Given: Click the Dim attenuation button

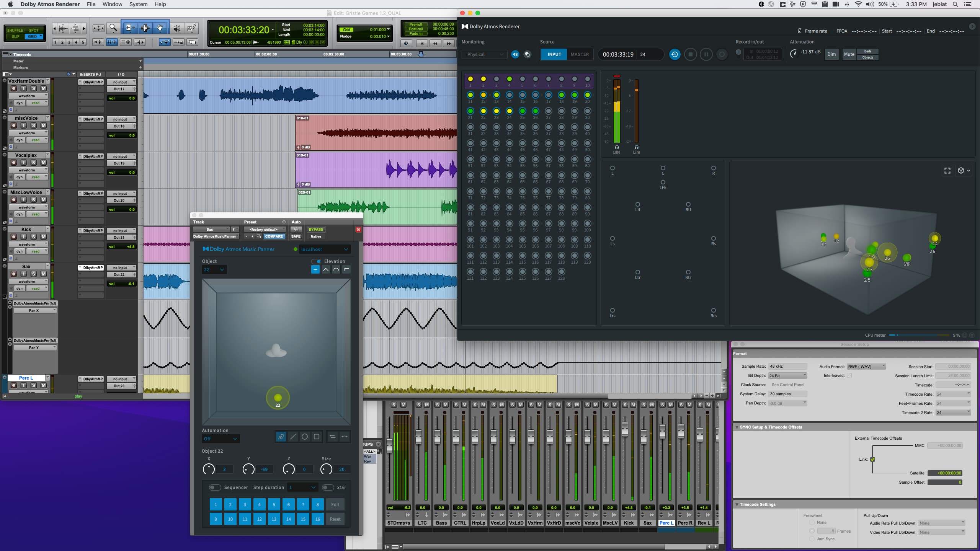Looking at the screenshot, I should (831, 54).
